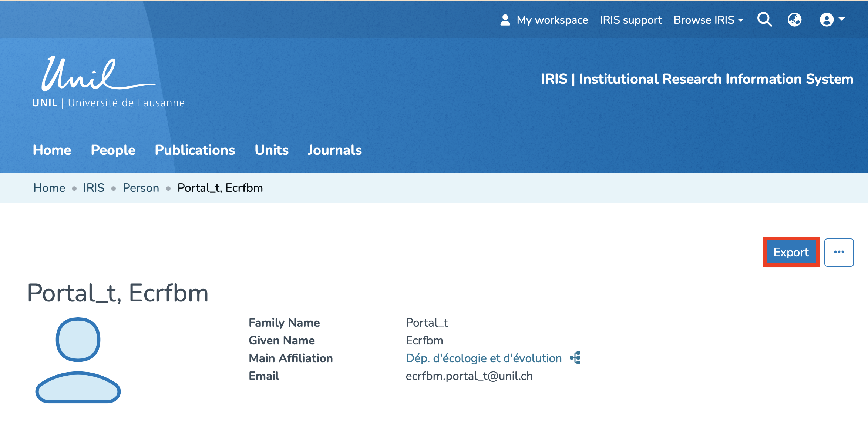Open Dép. d'écologie et d'évolution affiliation link

coord(484,358)
